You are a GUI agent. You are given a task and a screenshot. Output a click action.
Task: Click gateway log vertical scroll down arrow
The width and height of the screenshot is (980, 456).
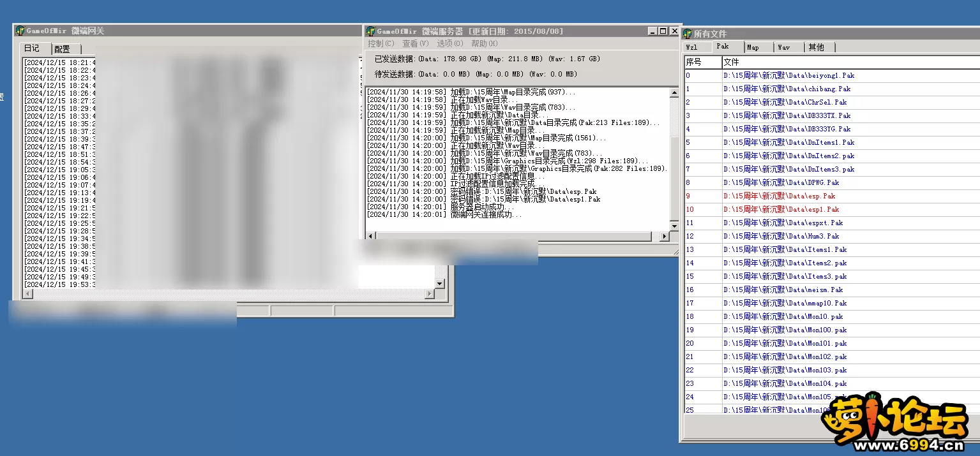(x=439, y=284)
